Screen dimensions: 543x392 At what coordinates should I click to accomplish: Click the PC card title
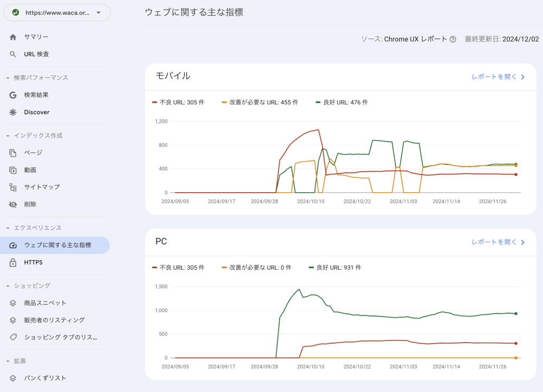click(161, 242)
